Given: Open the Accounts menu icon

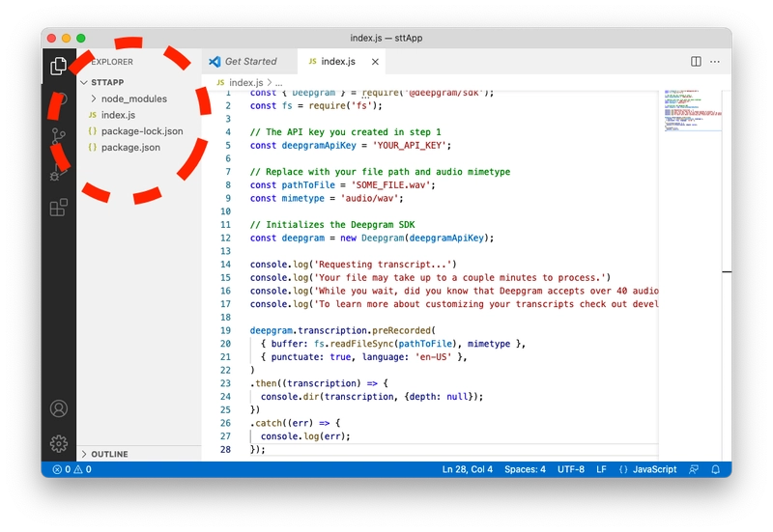Looking at the screenshot, I should (59, 408).
